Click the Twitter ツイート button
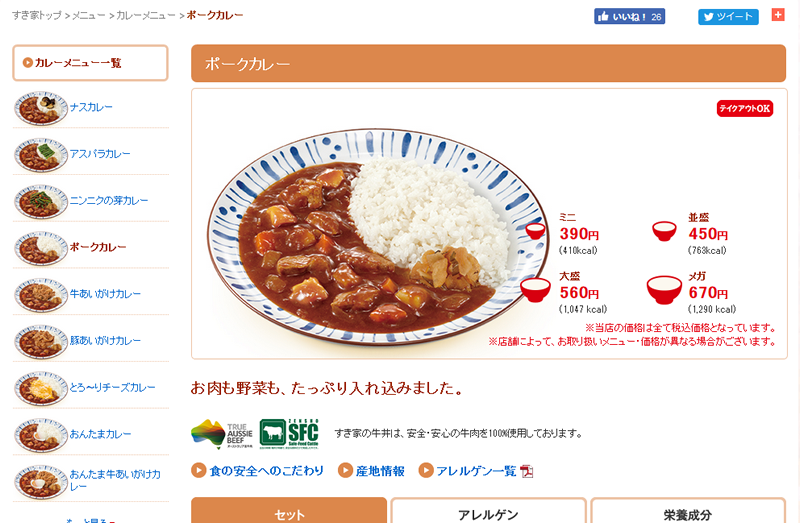 point(728,16)
